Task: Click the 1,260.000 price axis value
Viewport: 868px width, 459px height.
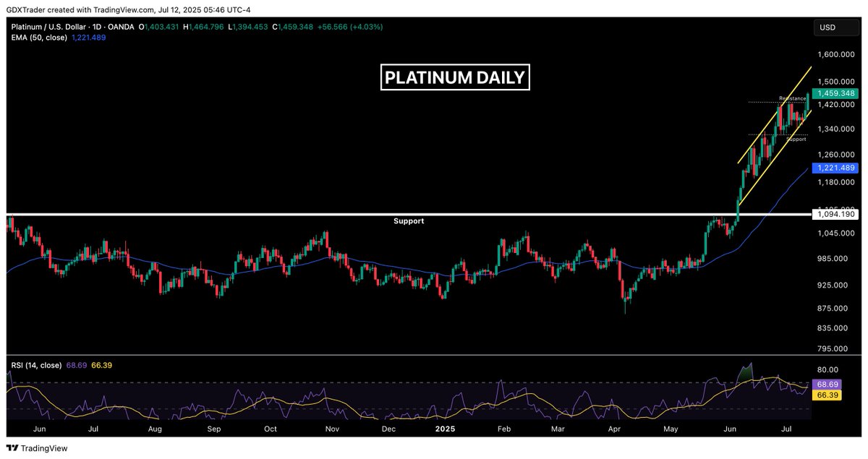Action: point(837,155)
